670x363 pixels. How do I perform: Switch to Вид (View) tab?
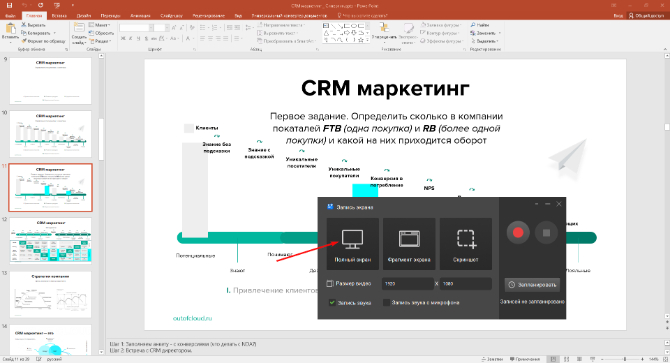pyautogui.click(x=238, y=15)
